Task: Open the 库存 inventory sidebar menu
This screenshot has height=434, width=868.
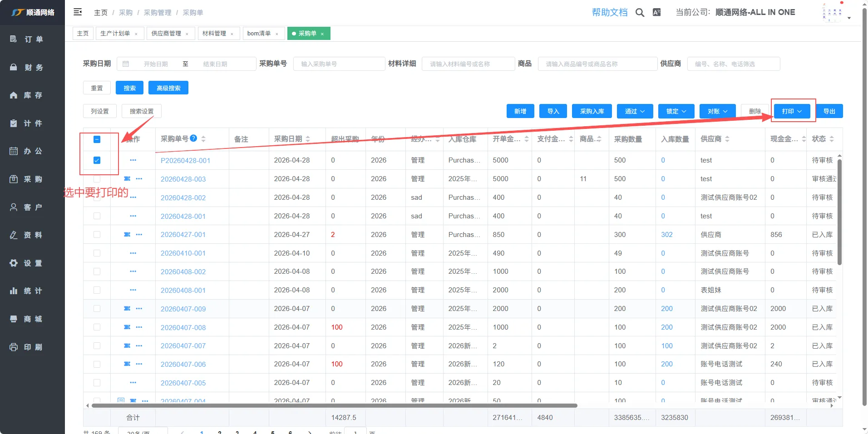Action: coord(33,95)
